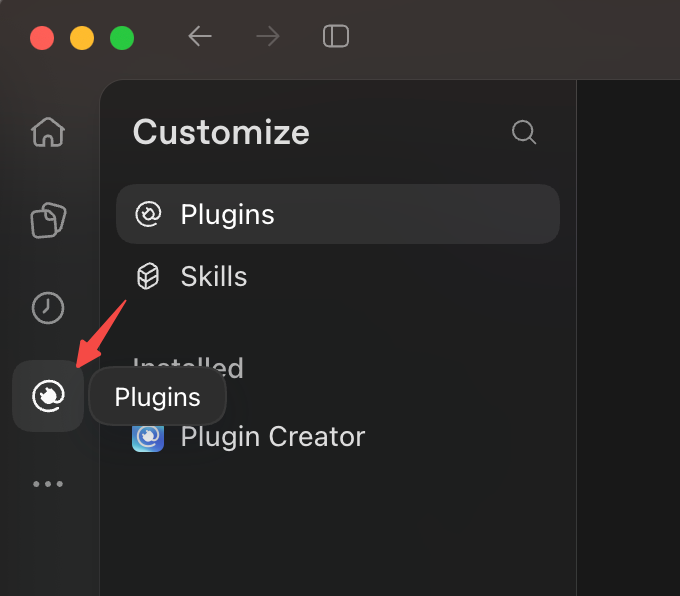Open the stacked pages icon in sidebar

click(48, 220)
